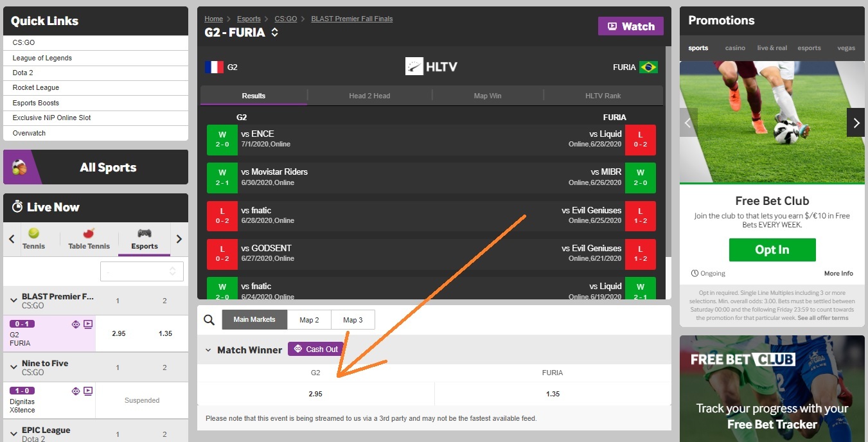
Task: Open the G2 FURIA live match row
Action: (x=49, y=333)
